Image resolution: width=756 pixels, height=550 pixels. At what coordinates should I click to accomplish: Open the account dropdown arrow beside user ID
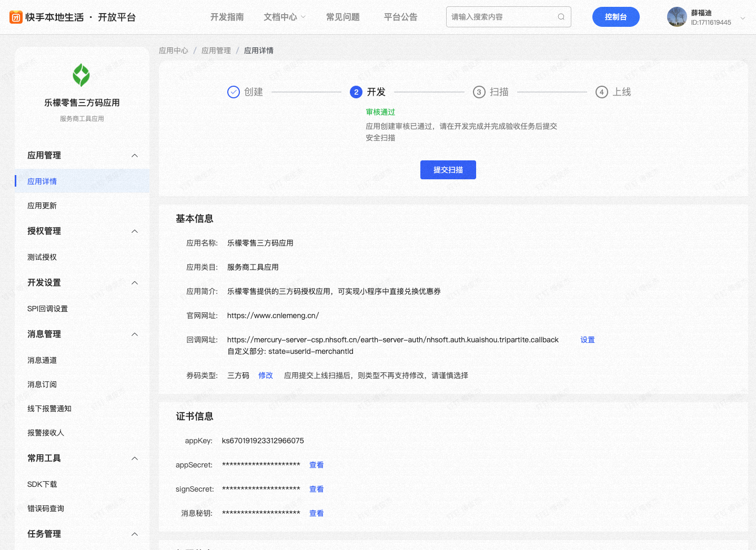pos(743,18)
